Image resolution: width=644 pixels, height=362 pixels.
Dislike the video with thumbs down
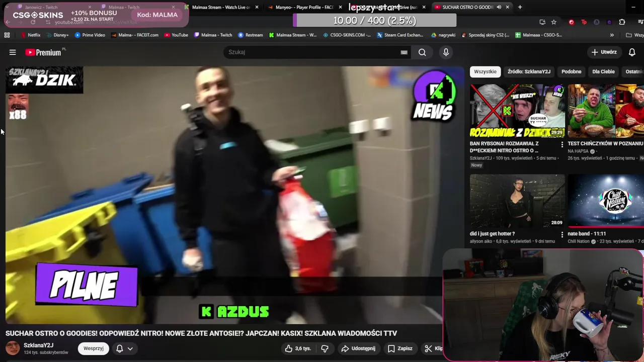(325, 348)
